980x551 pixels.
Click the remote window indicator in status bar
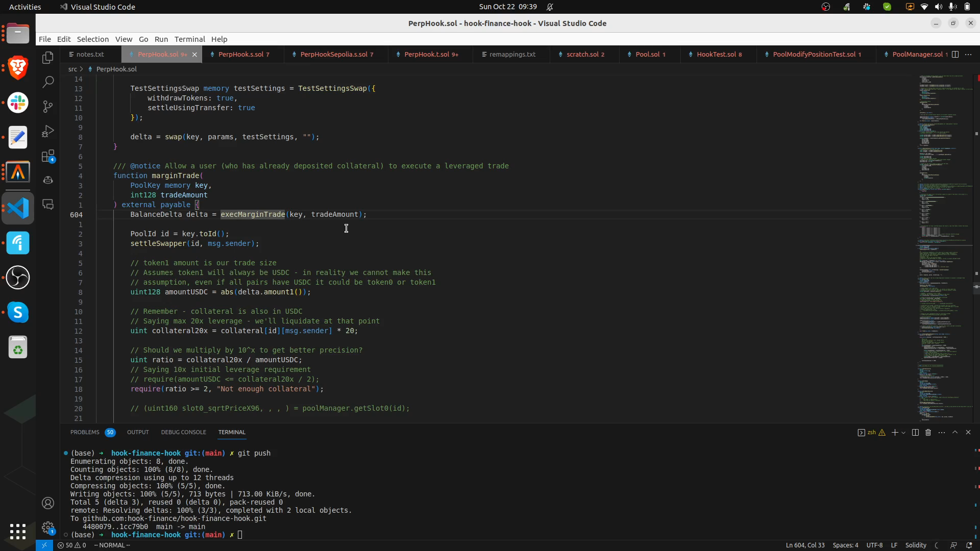[x=44, y=545]
